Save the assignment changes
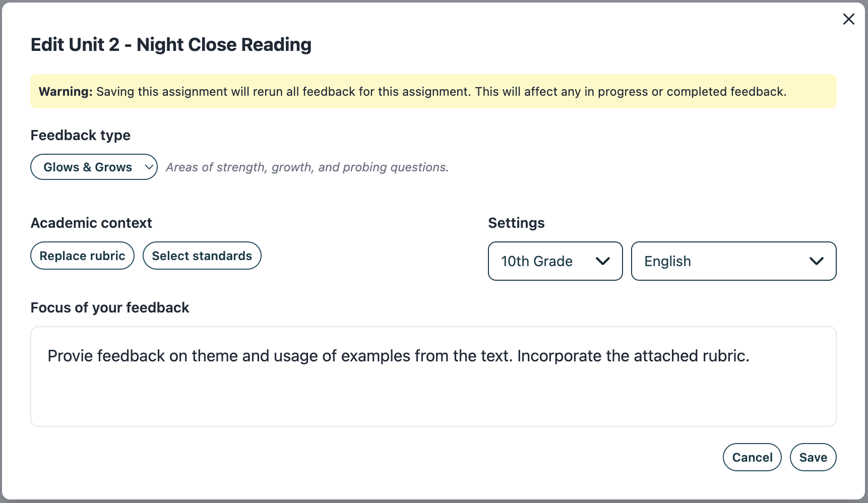 [x=813, y=457]
